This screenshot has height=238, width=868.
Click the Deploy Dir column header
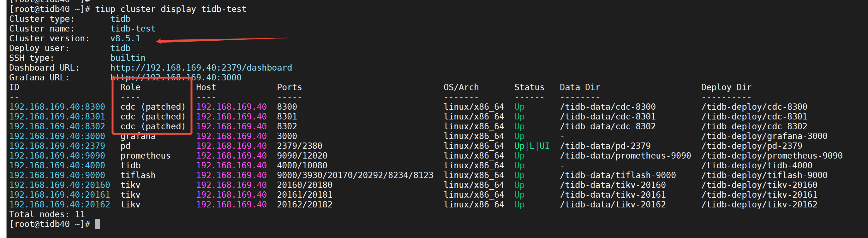pos(726,87)
